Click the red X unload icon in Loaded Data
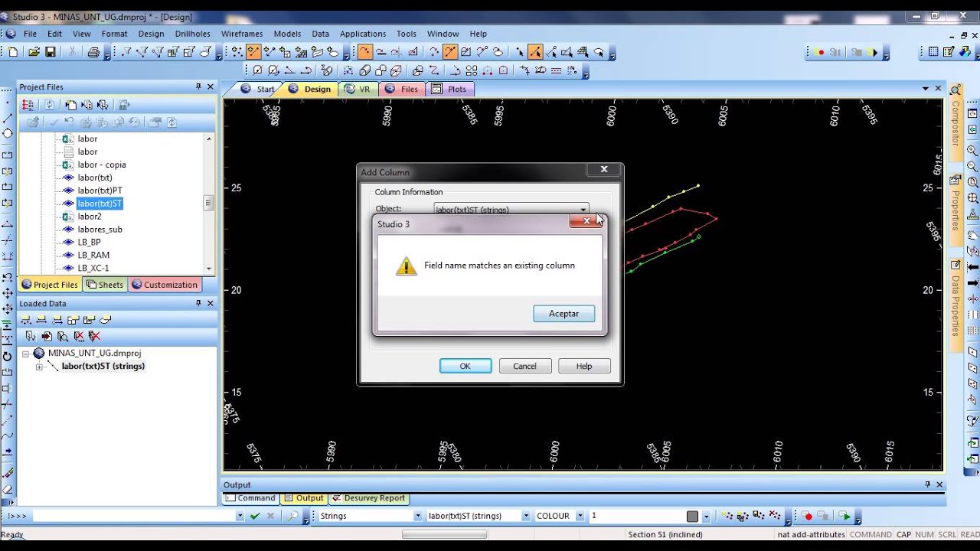Screen dimensions: 980x551 [79, 336]
